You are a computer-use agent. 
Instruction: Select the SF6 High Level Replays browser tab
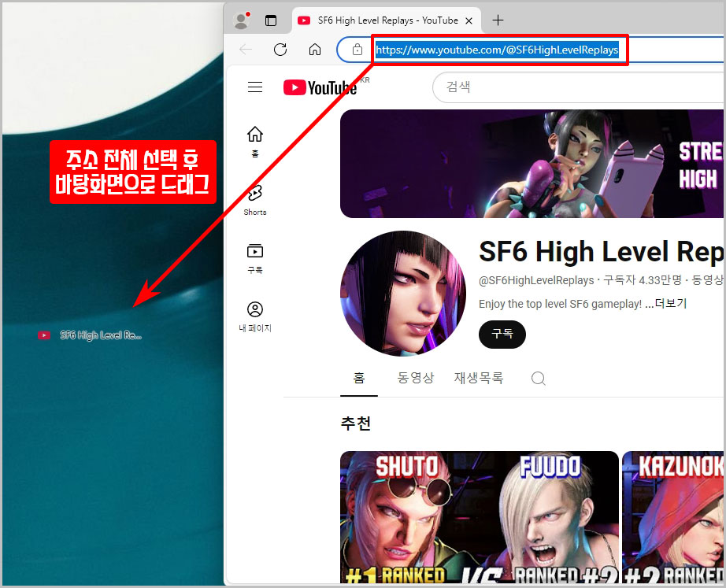387,20
